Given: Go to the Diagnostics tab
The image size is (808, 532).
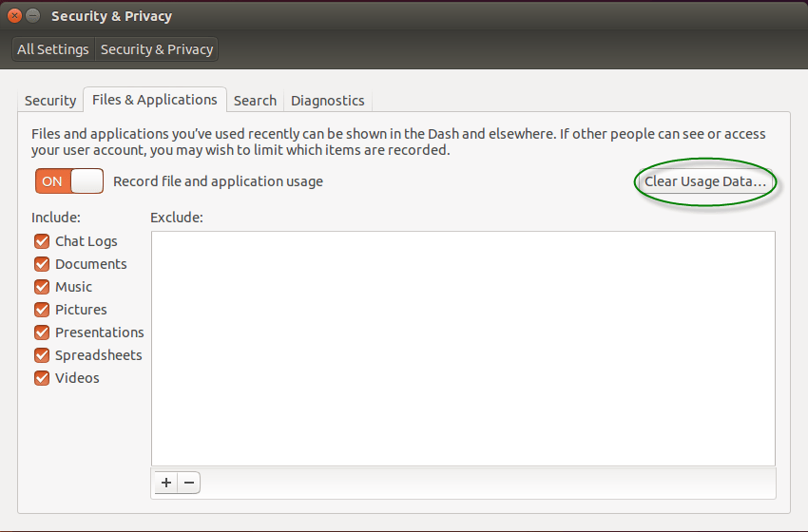Looking at the screenshot, I should (x=327, y=101).
